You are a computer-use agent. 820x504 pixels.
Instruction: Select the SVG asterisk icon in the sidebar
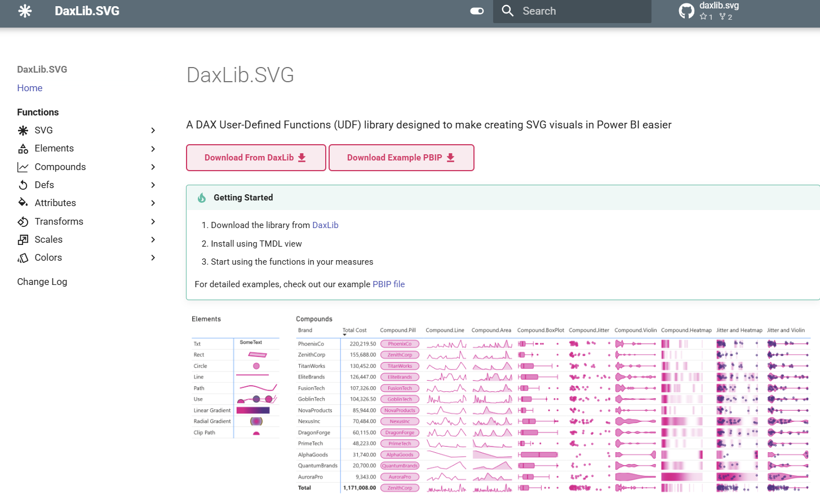[x=23, y=130]
